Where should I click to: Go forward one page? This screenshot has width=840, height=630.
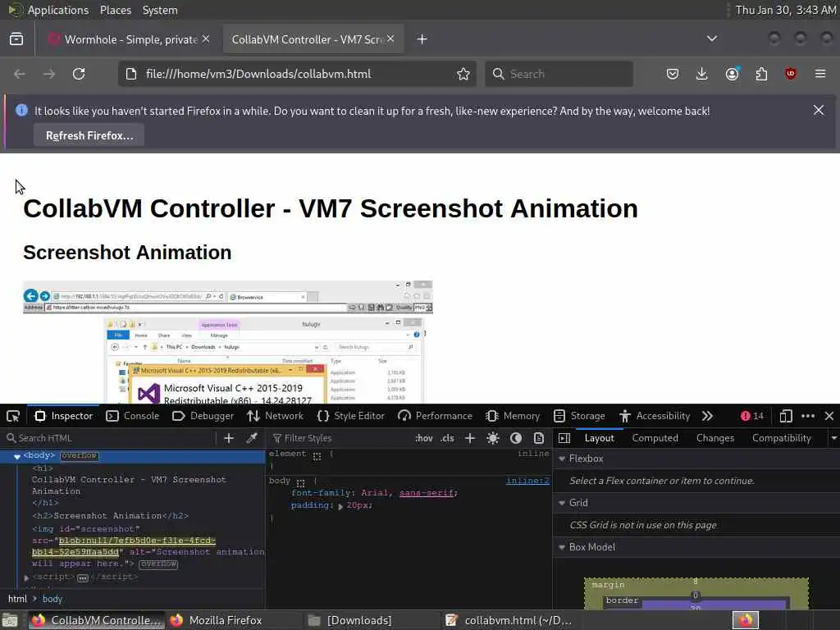tap(49, 74)
